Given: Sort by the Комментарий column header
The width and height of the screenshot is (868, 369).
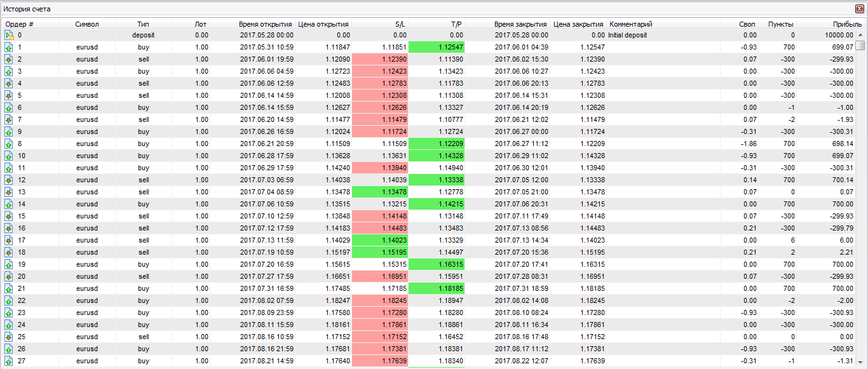Looking at the screenshot, I should tap(630, 24).
